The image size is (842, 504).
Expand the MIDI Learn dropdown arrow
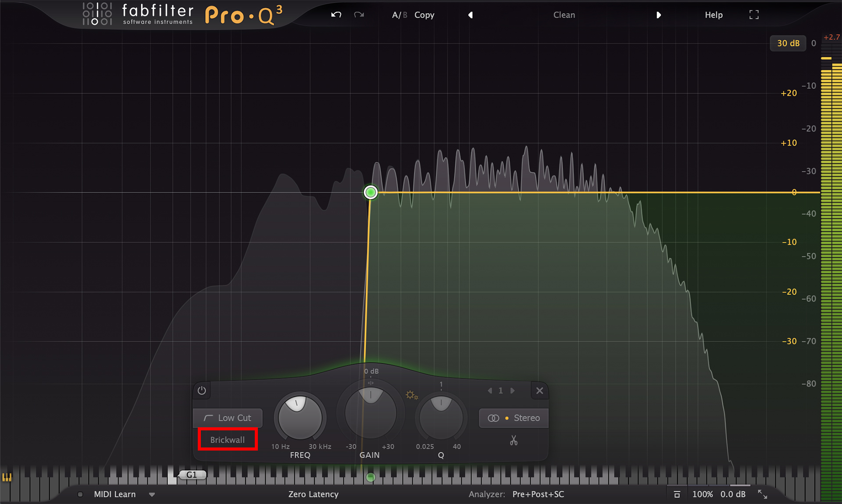point(152,495)
